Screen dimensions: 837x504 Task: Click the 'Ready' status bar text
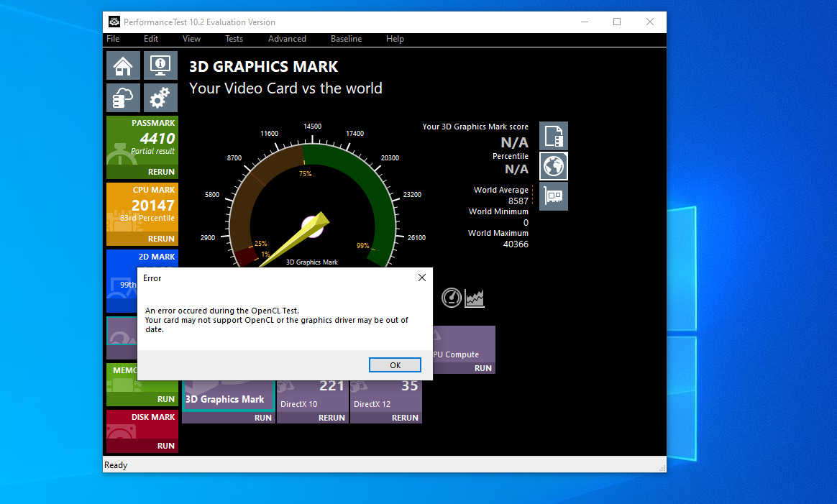(116, 465)
